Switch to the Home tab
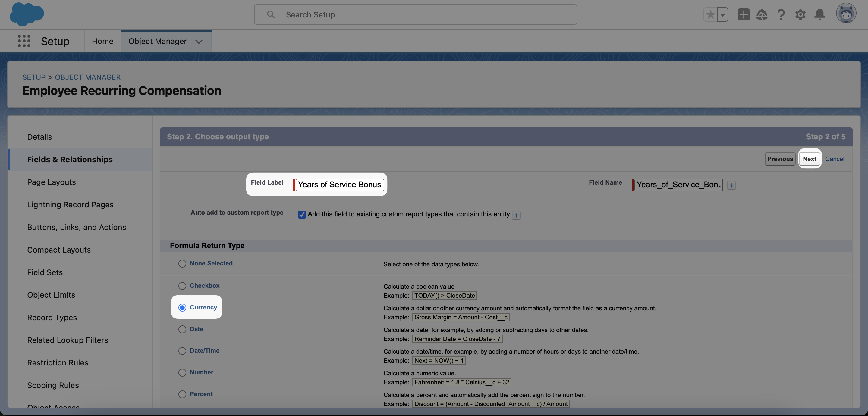Viewport: 868px width, 416px height. [102, 41]
